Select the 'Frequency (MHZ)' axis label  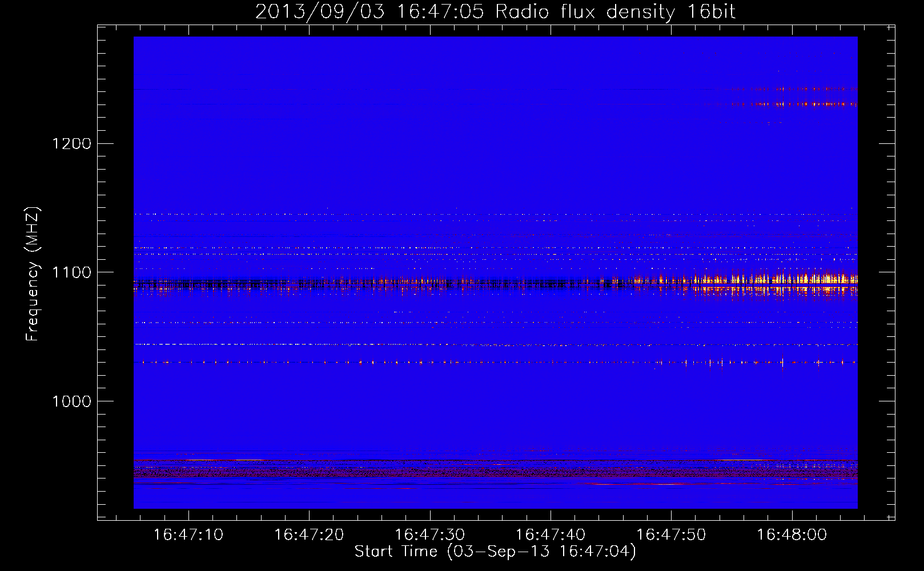33,274
